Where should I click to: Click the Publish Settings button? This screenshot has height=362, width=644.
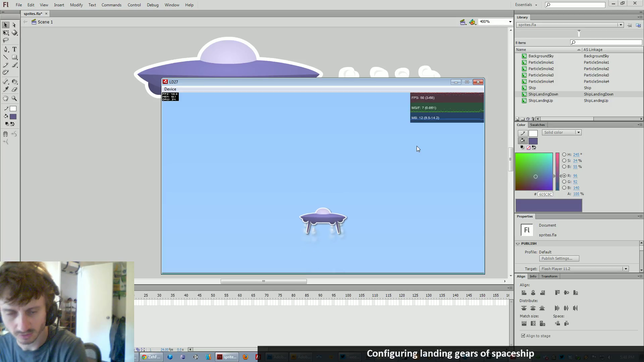click(559, 258)
